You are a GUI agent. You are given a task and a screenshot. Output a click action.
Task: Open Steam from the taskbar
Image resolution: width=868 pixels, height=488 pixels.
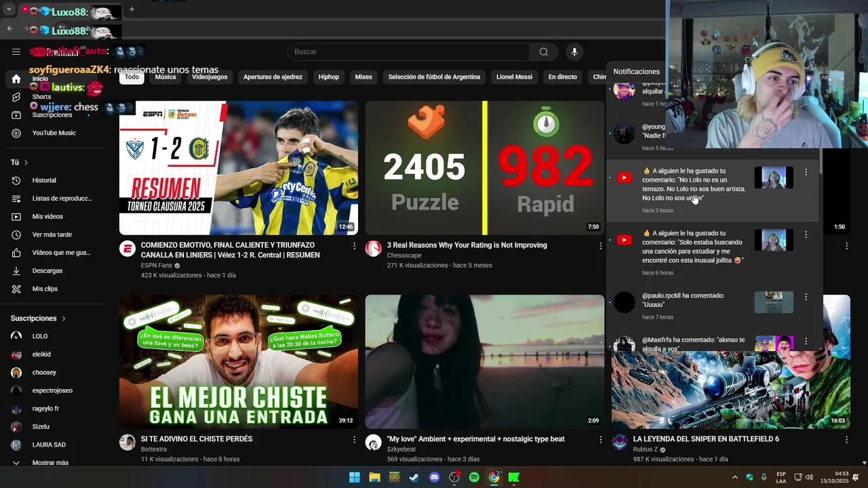[x=414, y=477]
